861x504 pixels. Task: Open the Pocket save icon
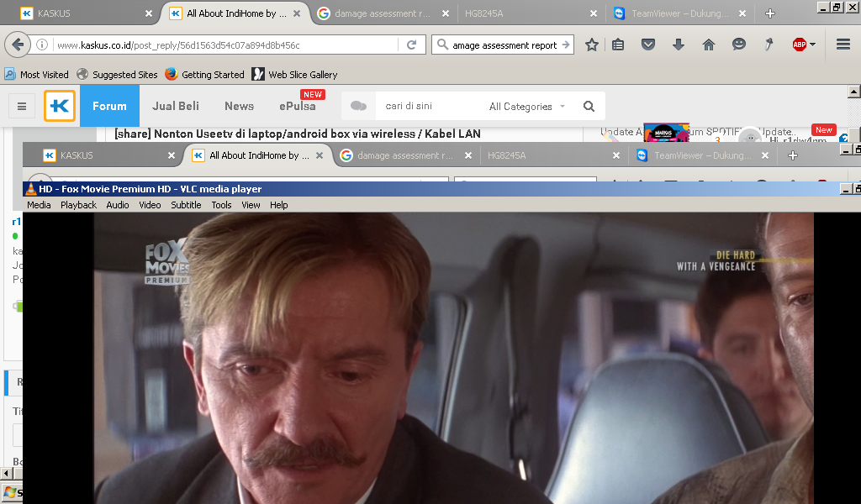tap(648, 45)
